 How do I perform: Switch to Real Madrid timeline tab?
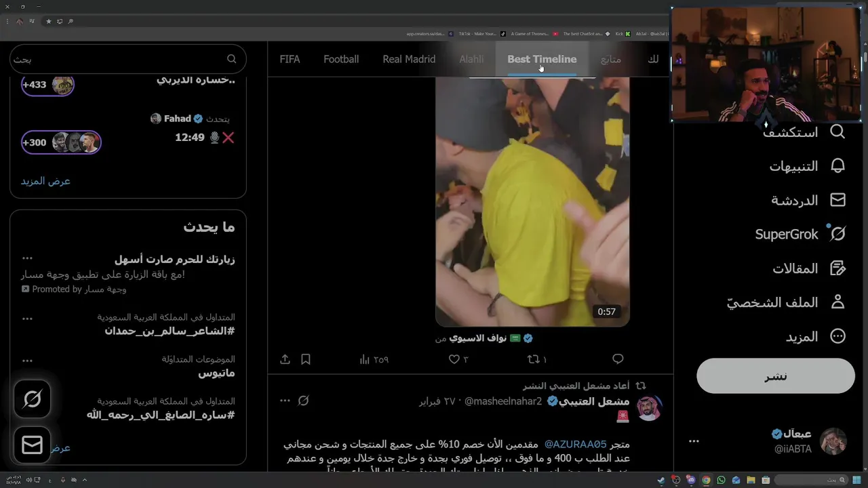(409, 59)
